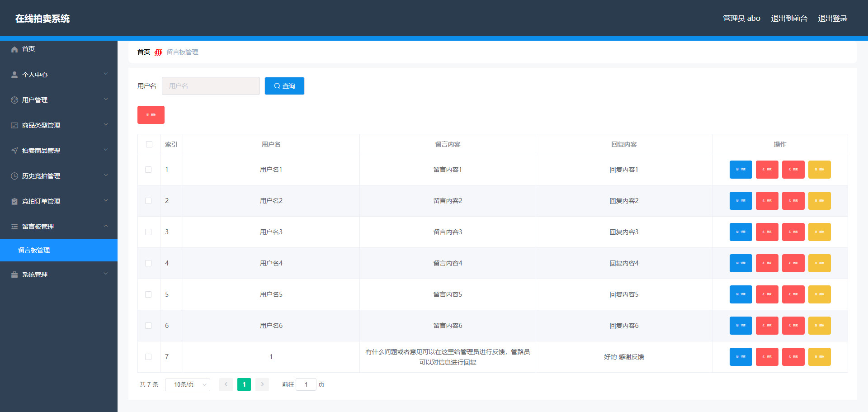Expand the 竞拍订单管理 chevron arrow
The height and width of the screenshot is (412, 868).
tap(106, 200)
